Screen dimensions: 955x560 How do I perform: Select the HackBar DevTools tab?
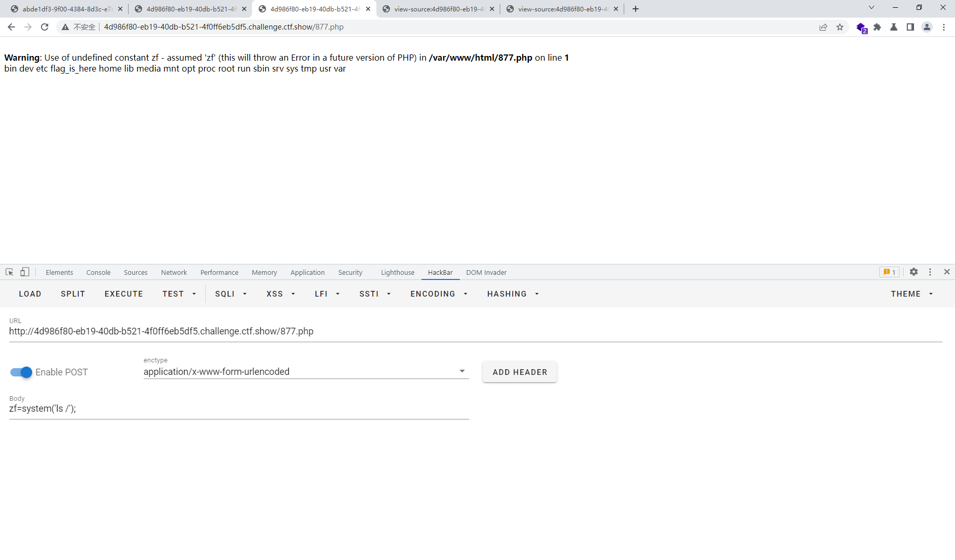coord(440,273)
